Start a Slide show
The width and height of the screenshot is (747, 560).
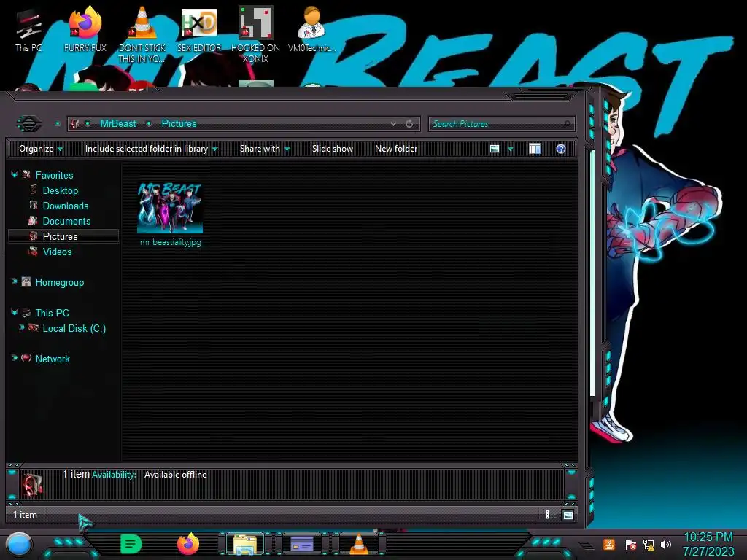point(333,149)
